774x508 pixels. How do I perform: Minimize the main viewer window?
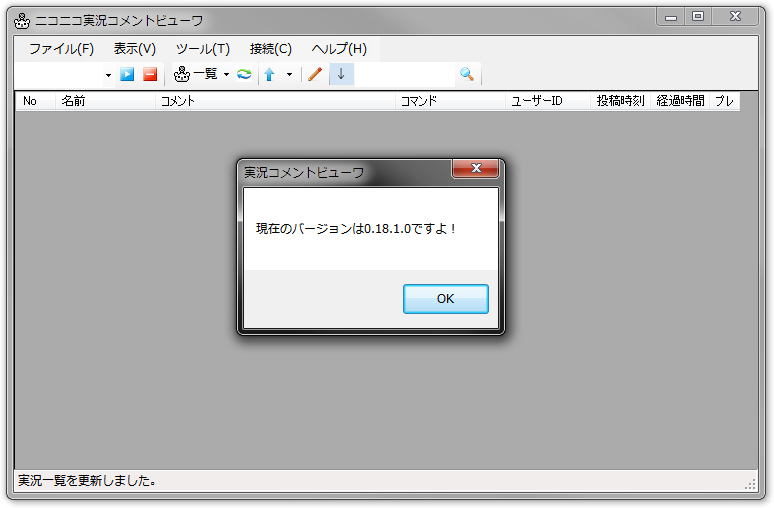pyautogui.click(x=670, y=17)
